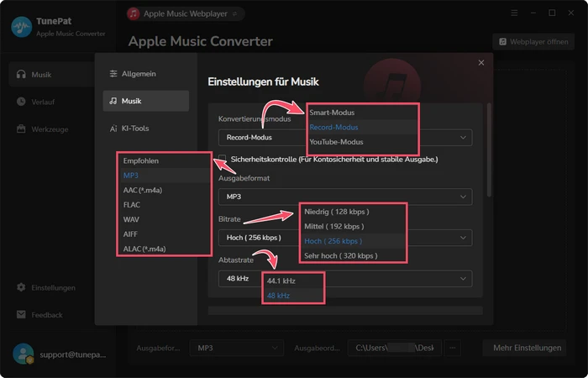Minimize the TunePat window
This screenshot has height=378, width=588.
533,13
